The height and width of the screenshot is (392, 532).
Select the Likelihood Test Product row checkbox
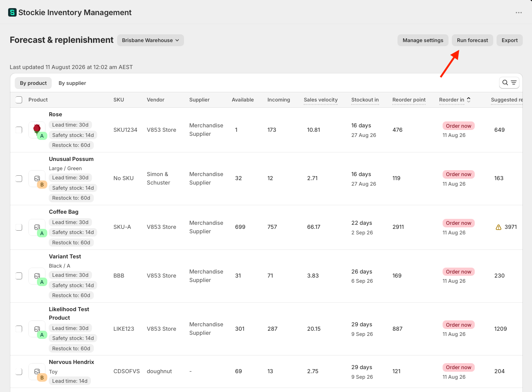(19, 329)
